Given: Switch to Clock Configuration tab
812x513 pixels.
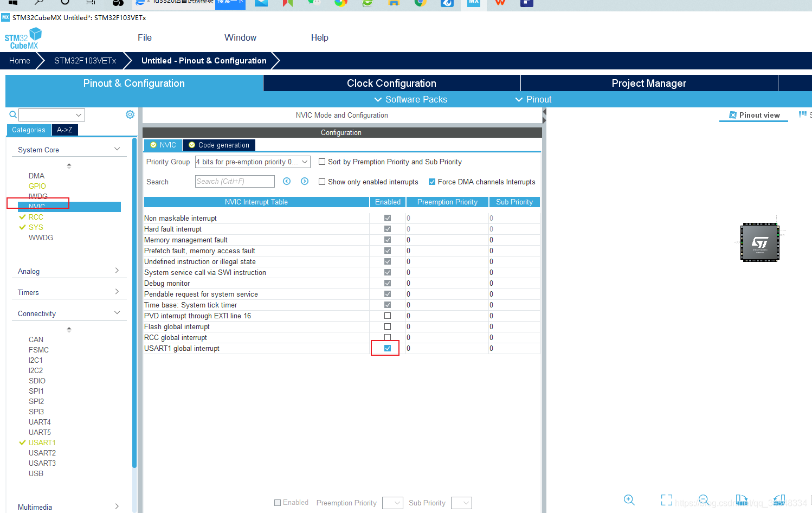Looking at the screenshot, I should (x=391, y=83).
